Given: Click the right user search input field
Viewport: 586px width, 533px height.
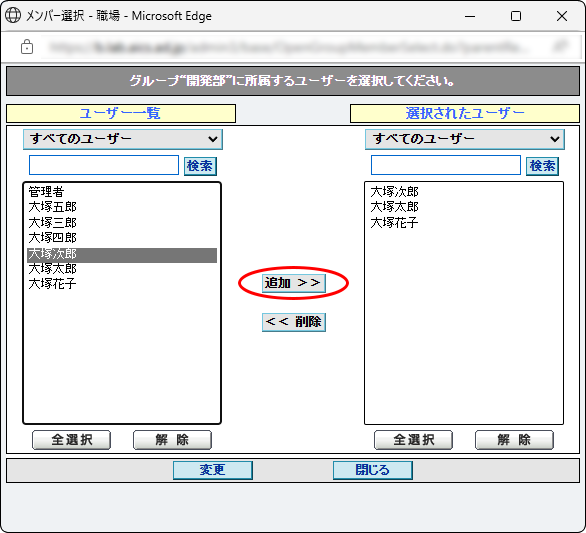Looking at the screenshot, I should [446, 165].
